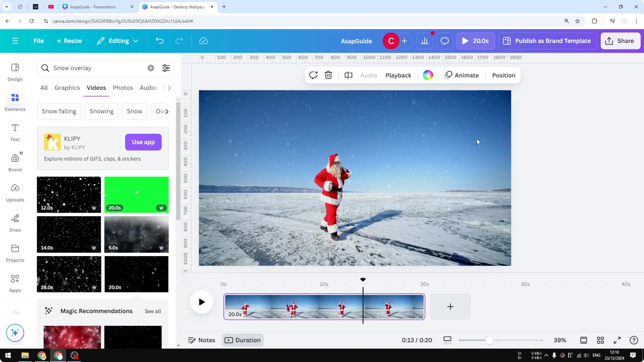The height and width of the screenshot is (362, 644).
Task: Open the color picker in the toolbar
Action: point(428,75)
